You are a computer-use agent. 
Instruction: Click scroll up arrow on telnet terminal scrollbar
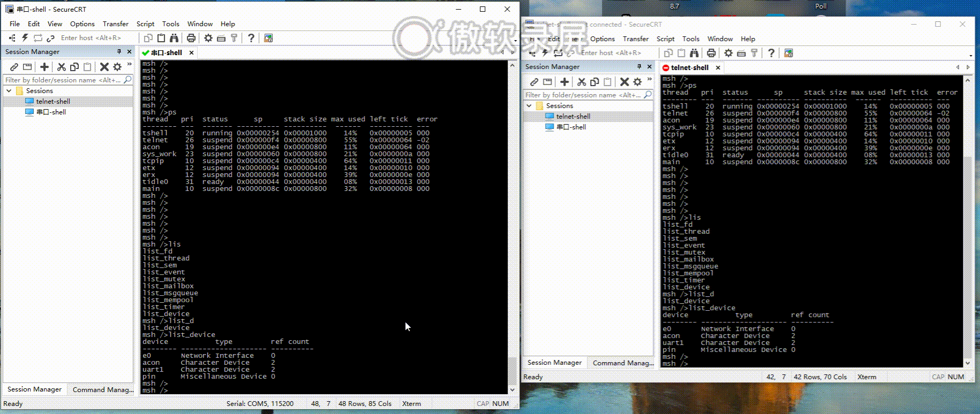point(967,80)
